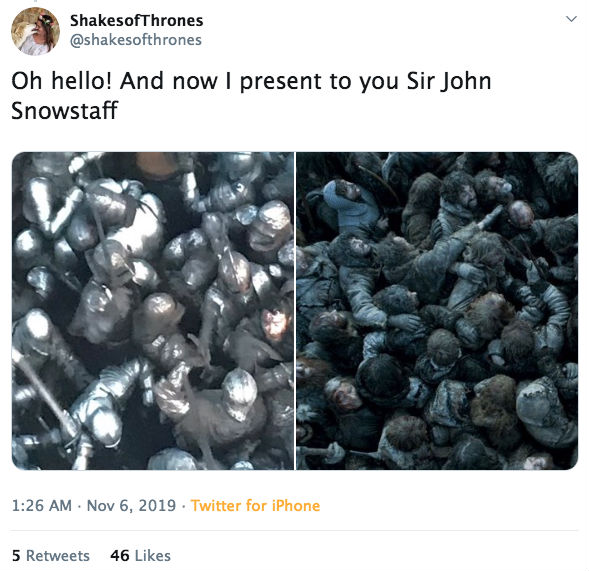Open the right battle crowd image
This screenshot has height=571, width=589.
[437, 311]
